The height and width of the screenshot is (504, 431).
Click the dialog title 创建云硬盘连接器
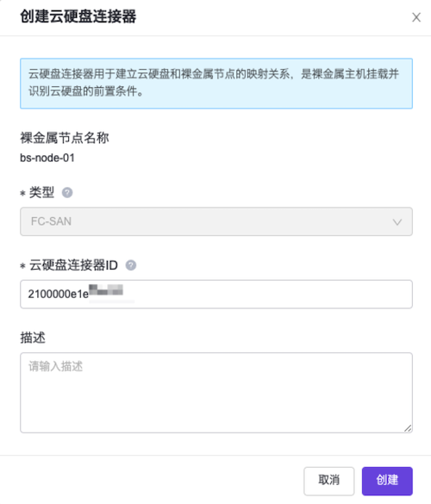[x=78, y=16]
